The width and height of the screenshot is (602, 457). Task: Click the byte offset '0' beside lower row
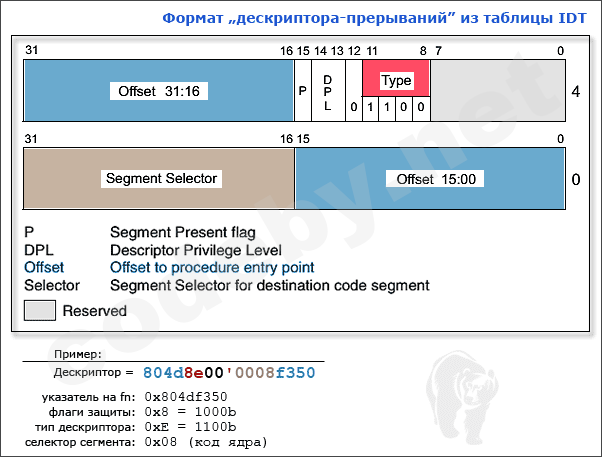click(576, 179)
